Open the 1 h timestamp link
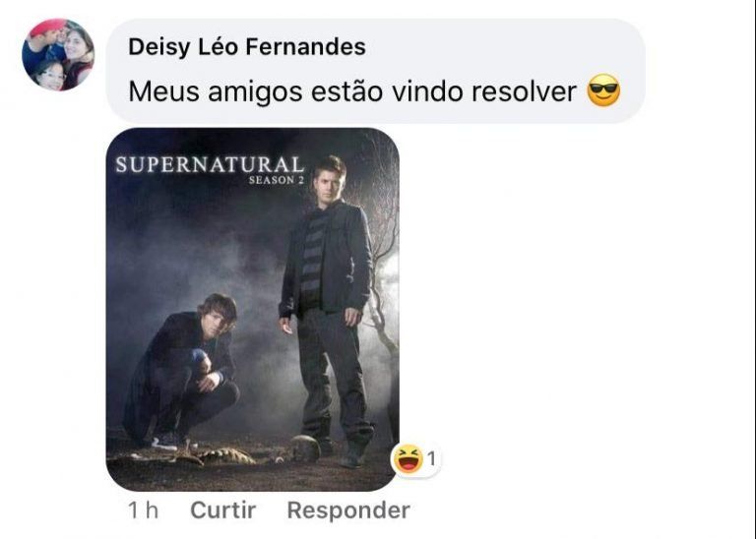The image size is (756, 539). pos(143,510)
